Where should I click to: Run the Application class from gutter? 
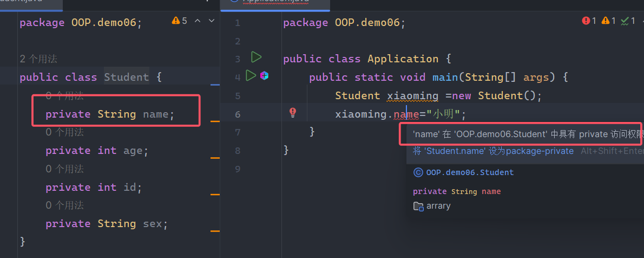[x=256, y=57]
